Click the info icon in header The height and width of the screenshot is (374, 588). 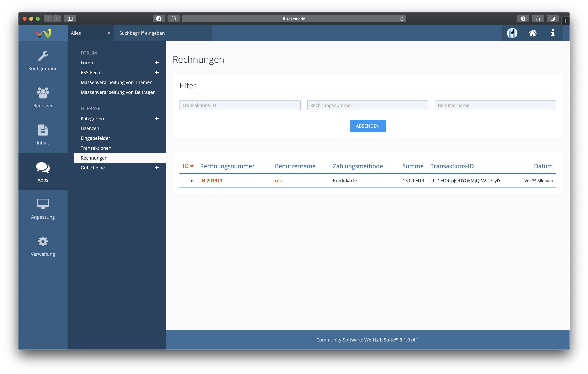pyautogui.click(x=553, y=33)
